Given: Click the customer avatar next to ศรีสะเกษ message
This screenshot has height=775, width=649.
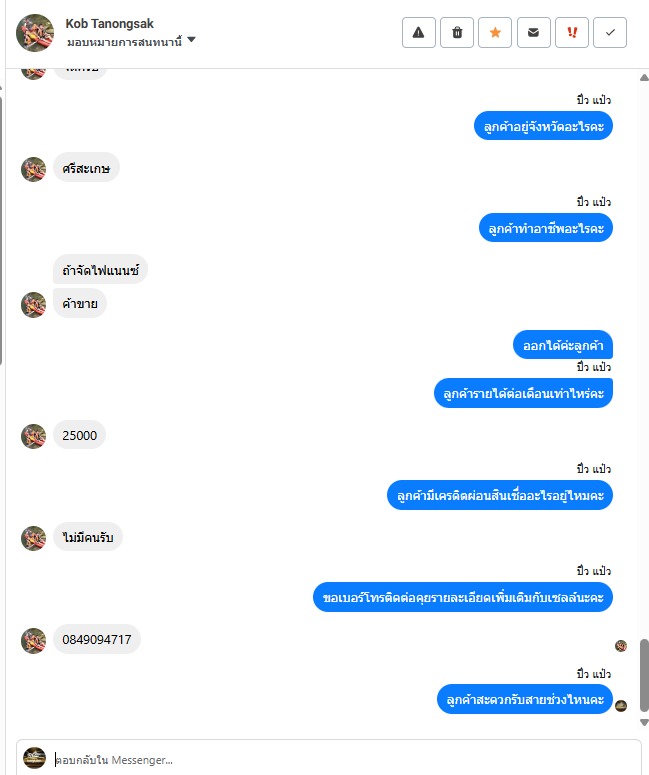Looking at the screenshot, I should pos(33,170).
